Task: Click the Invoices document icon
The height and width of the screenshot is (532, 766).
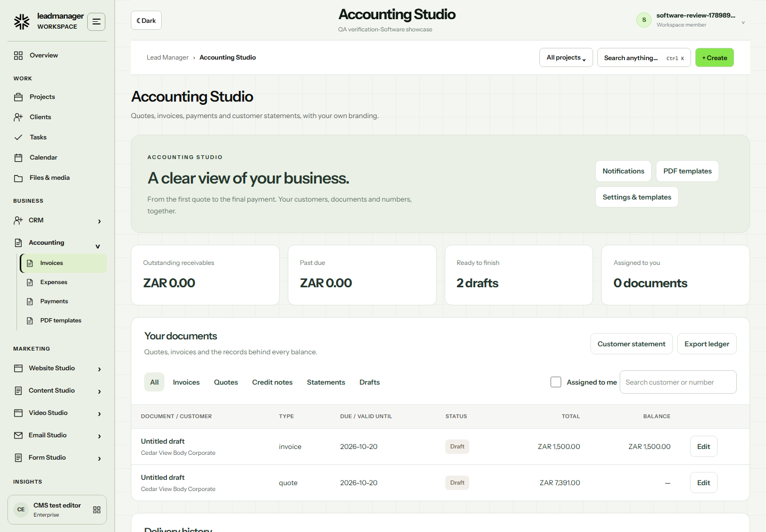Action: [x=30, y=263]
